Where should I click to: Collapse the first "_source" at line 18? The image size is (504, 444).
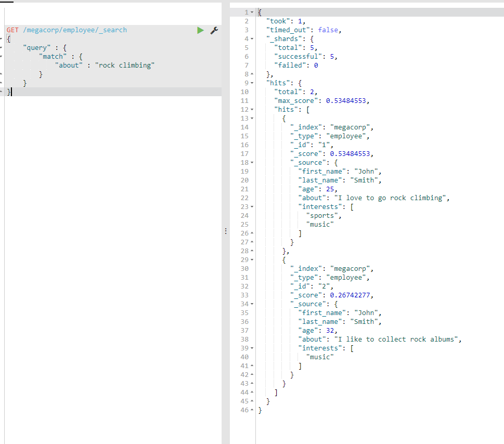[252, 163]
